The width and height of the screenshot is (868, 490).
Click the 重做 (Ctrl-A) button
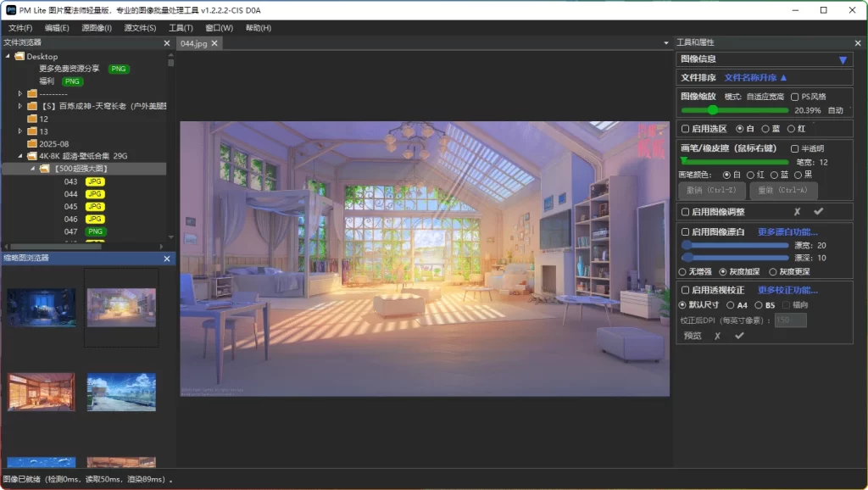(782, 191)
